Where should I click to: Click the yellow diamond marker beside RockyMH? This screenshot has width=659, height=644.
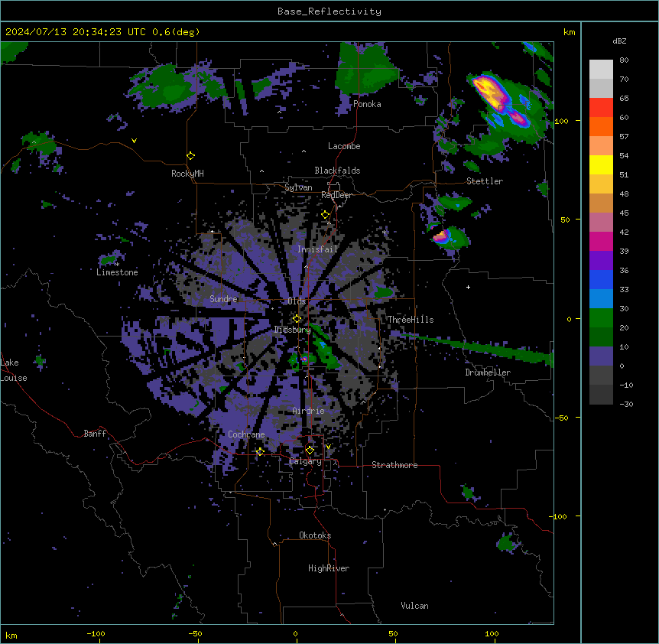tap(190, 156)
